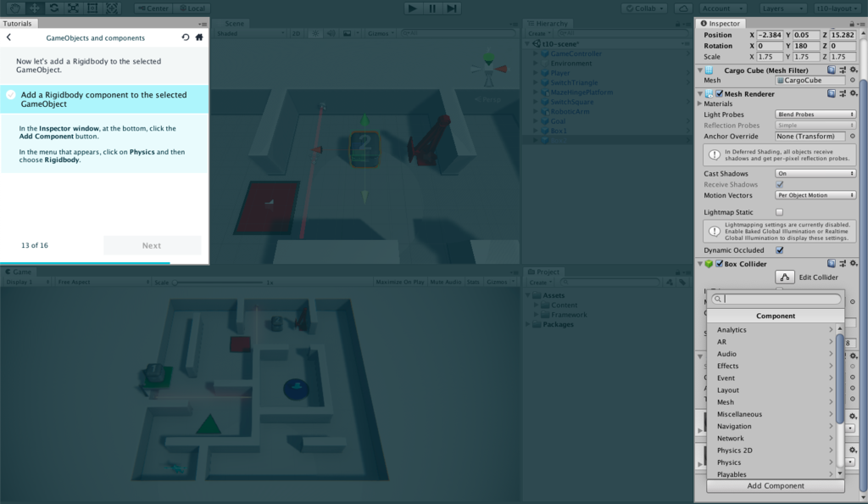
Task: Open the Light Probes dropdown
Action: point(815,115)
